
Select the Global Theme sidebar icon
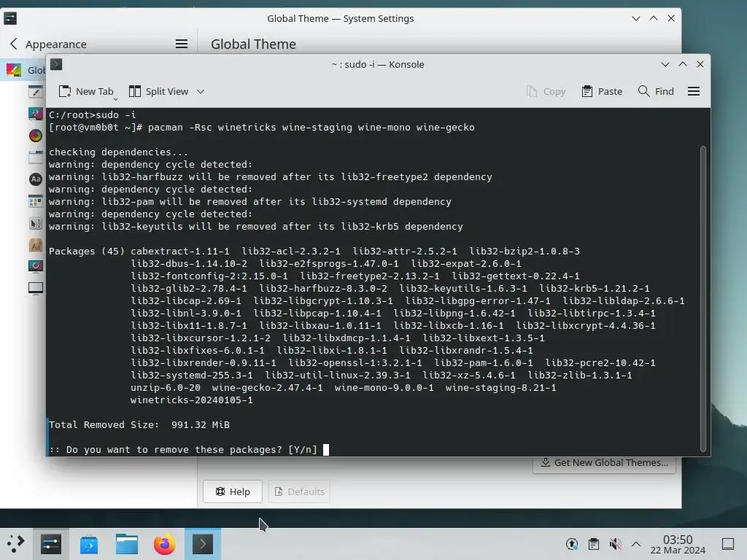point(14,70)
